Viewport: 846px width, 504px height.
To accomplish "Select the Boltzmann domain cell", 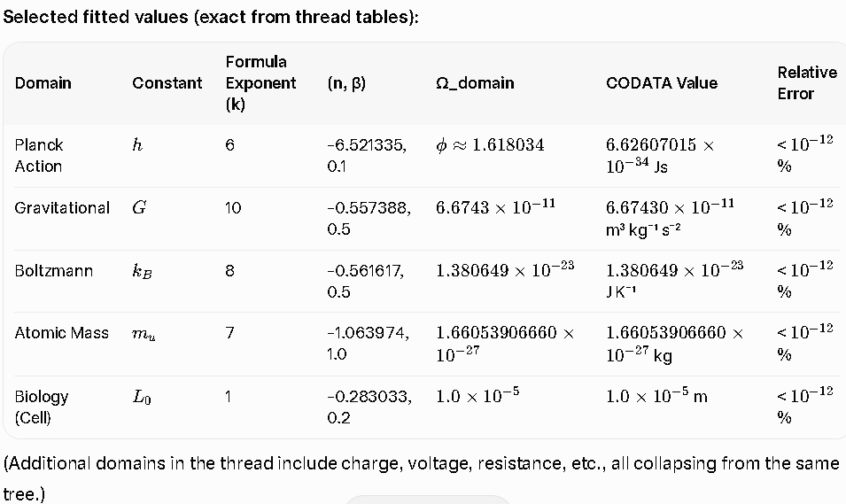I will pyautogui.click(x=53, y=270).
